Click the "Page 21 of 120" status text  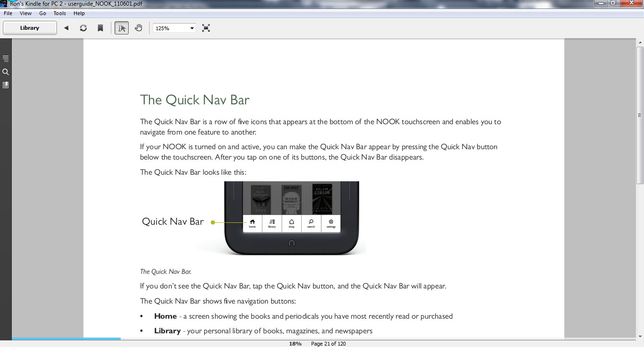329,344
